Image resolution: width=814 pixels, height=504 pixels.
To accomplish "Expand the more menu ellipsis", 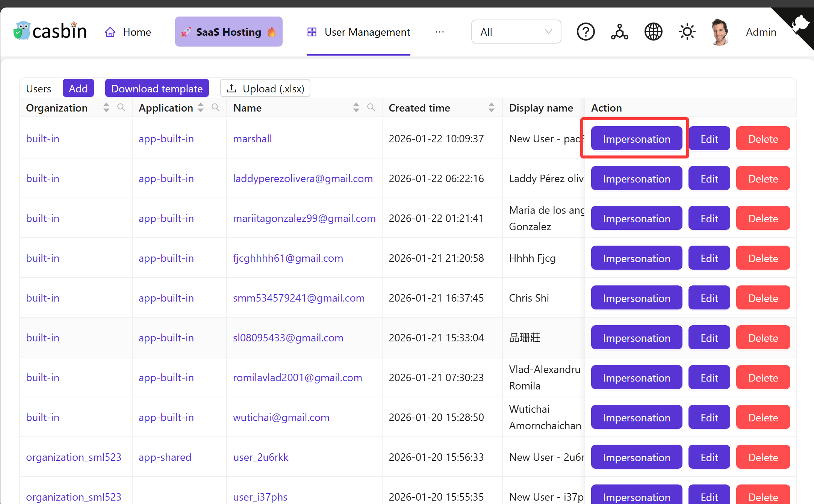I will 439,32.
